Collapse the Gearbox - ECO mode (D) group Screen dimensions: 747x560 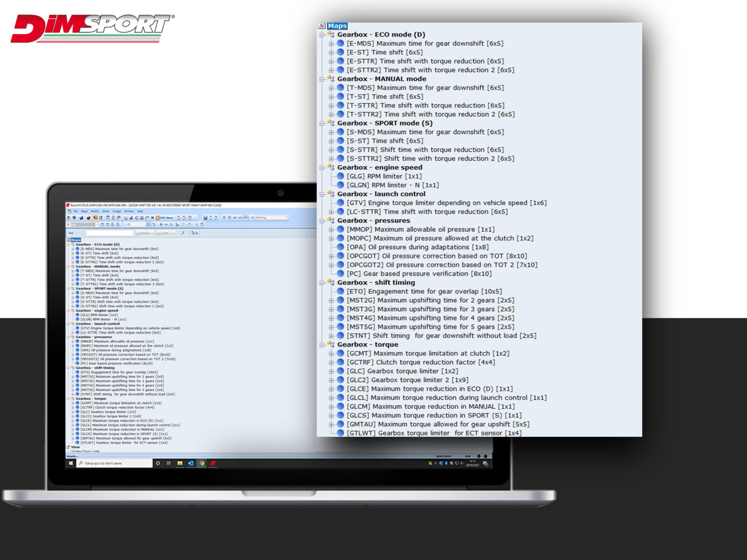coord(322,35)
